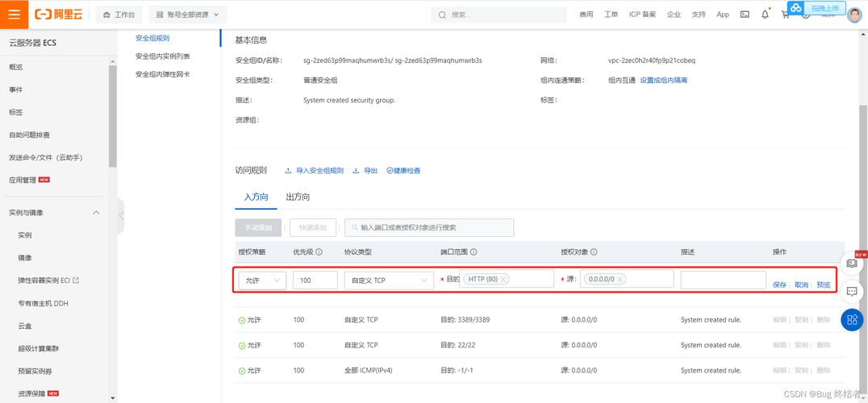Switch to the 入方向 tab
Viewport: 868px width, 403px height.
[257, 197]
